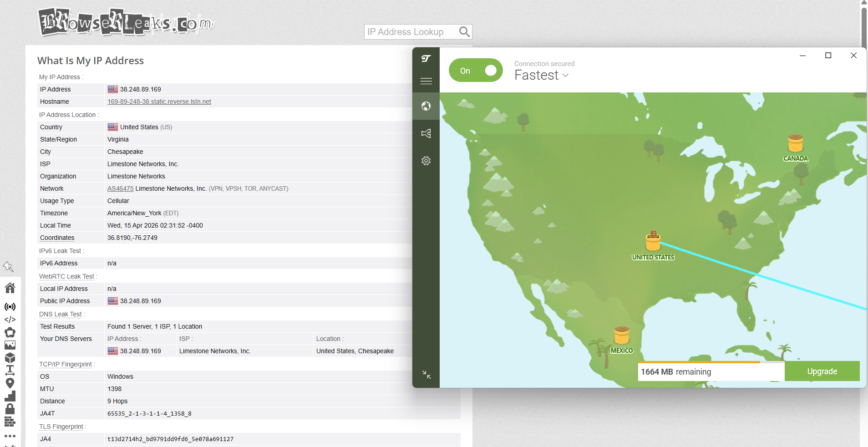The height and width of the screenshot is (447, 868).
Task: Click the WebRTC Public IP Address value
Action: [141, 301]
